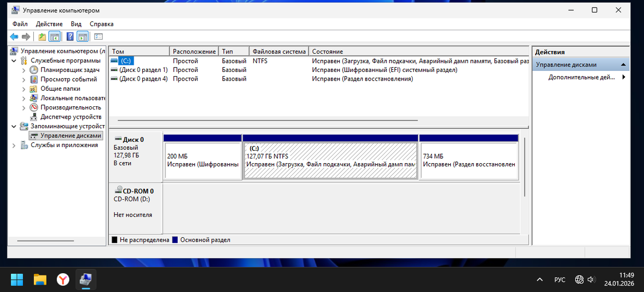
Task: Click the Performance monitor icon in tree
Action: [34, 107]
